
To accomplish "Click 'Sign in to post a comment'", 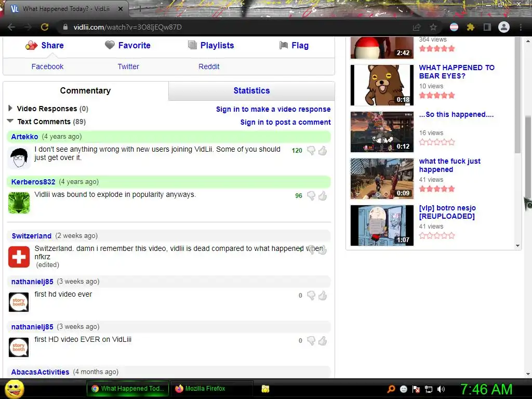I will point(285,122).
